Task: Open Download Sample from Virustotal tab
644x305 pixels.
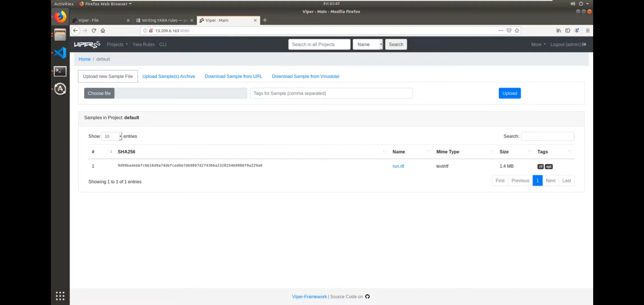Action: [305, 76]
